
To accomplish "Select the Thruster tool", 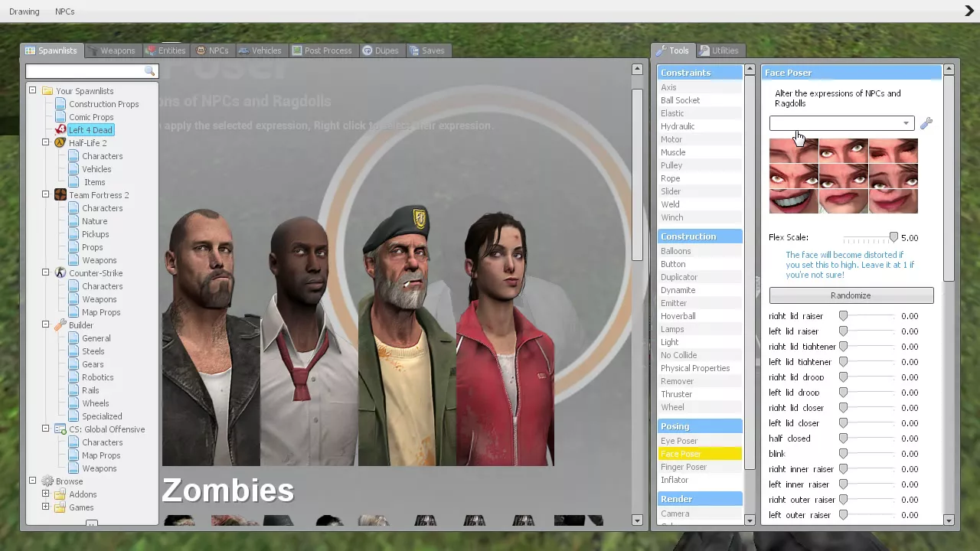I will (x=700, y=394).
